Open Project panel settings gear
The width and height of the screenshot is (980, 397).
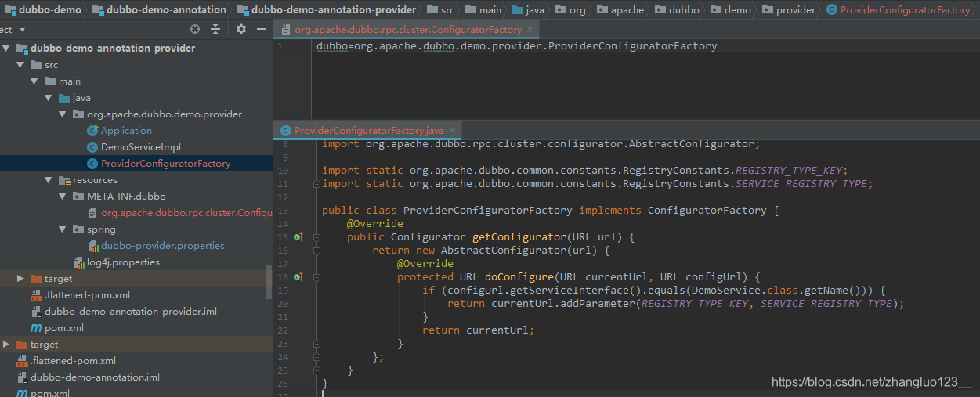(240, 29)
